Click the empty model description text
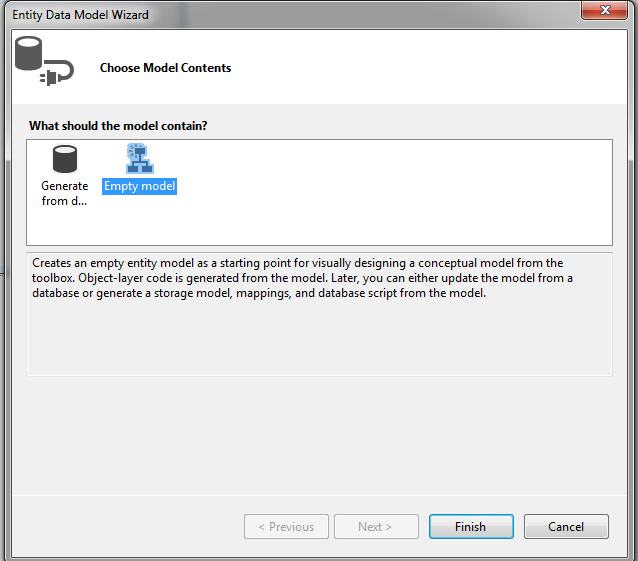 pyautogui.click(x=302, y=278)
